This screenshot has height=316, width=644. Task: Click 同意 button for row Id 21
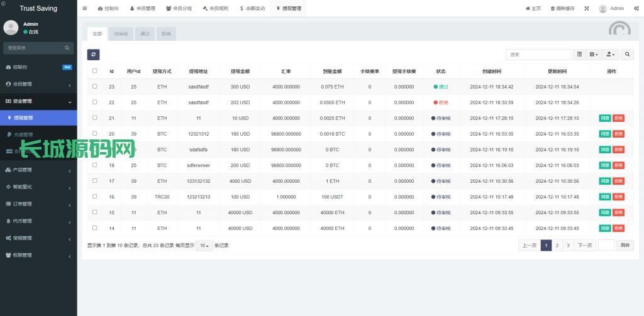tap(605, 118)
